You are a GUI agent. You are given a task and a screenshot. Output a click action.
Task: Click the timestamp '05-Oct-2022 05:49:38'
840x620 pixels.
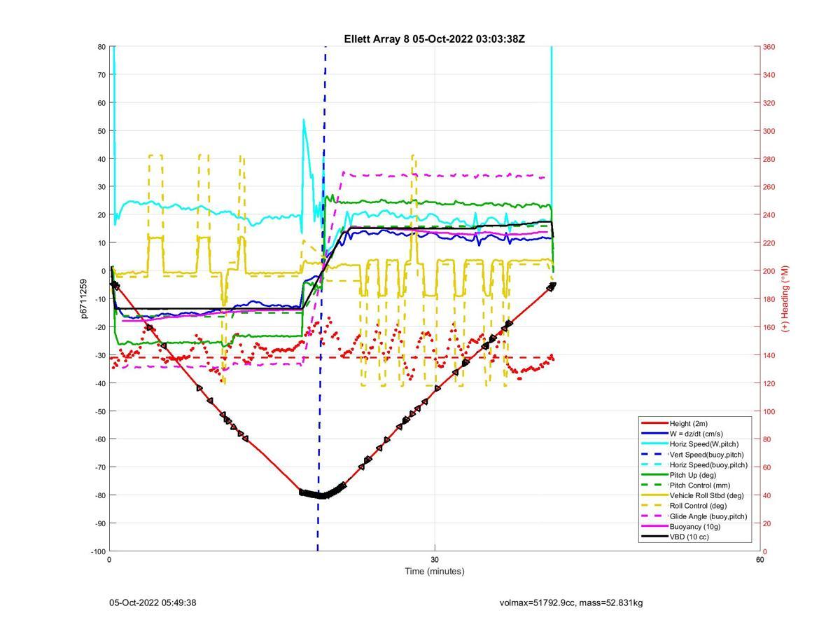pos(153,602)
